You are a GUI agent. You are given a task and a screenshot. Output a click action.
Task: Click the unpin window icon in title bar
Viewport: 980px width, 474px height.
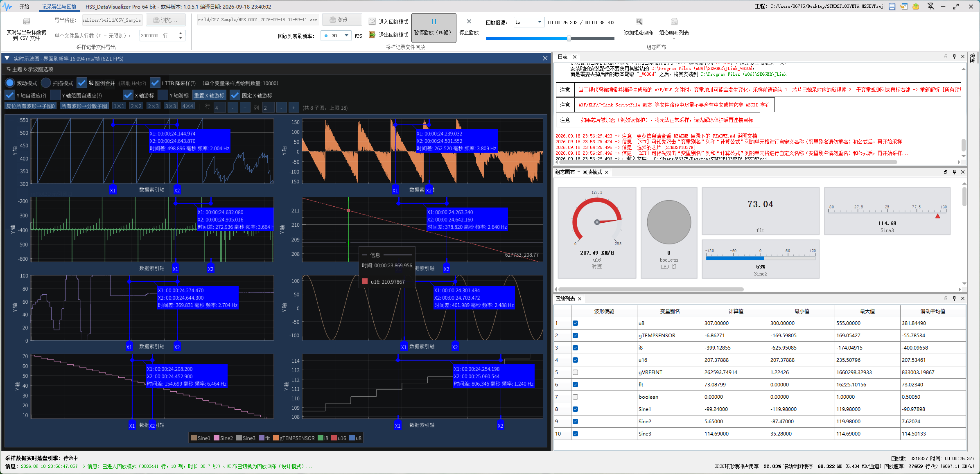click(931, 6)
